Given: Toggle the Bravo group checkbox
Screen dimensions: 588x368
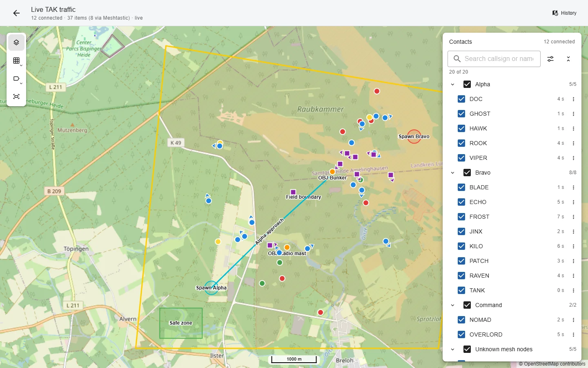Looking at the screenshot, I should point(467,173).
